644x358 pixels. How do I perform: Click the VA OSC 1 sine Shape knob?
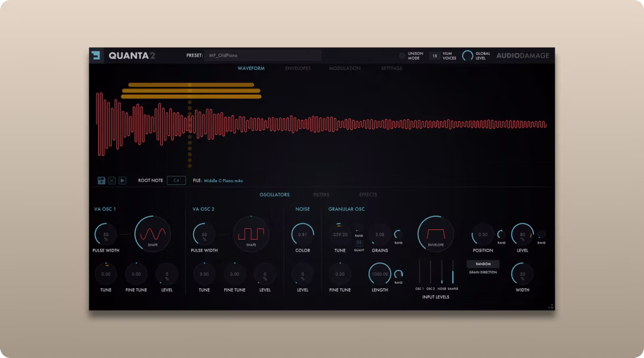pos(153,234)
